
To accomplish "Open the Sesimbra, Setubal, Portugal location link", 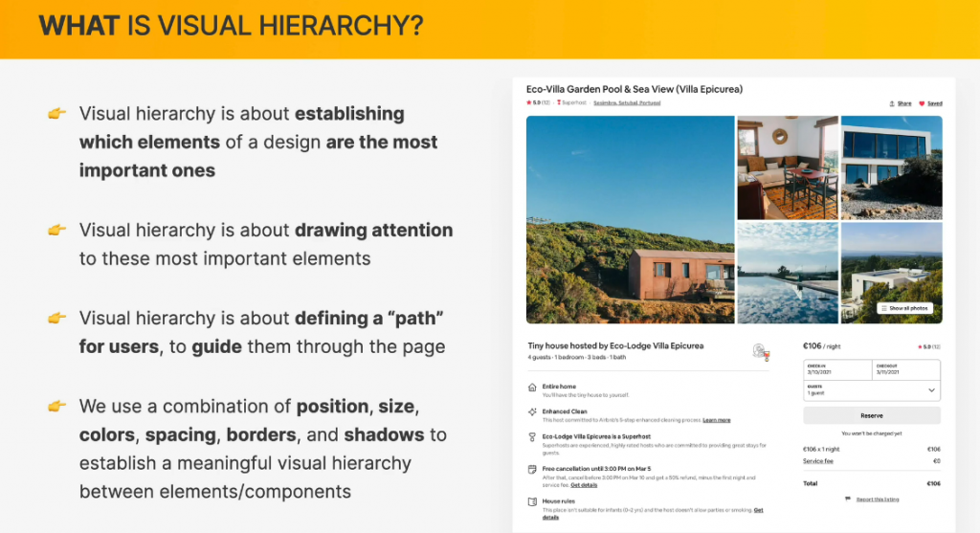I will [627, 102].
